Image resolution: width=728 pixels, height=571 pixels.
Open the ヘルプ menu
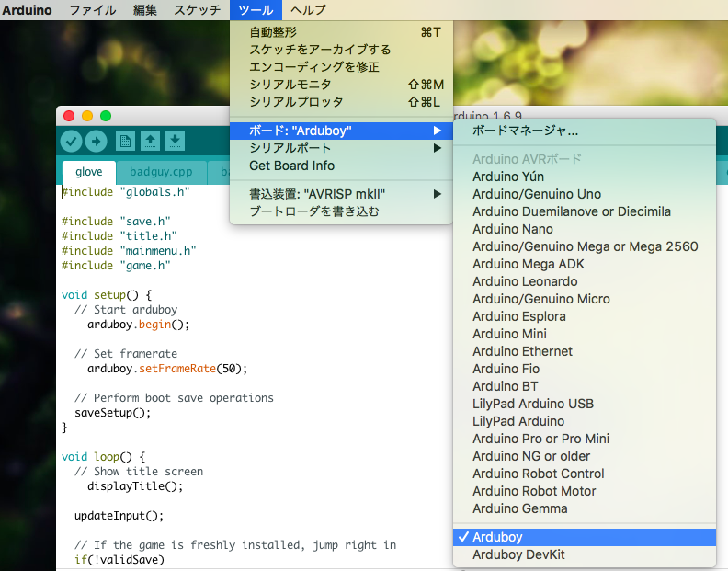[308, 10]
